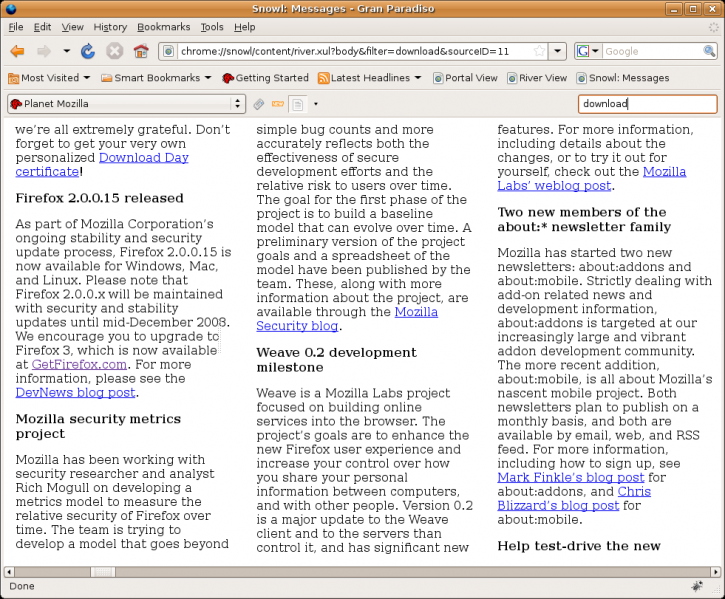Click the horizontal scrollbar right arrow
The width and height of the screenshot is (725, 599).
(x=715, y=572)
